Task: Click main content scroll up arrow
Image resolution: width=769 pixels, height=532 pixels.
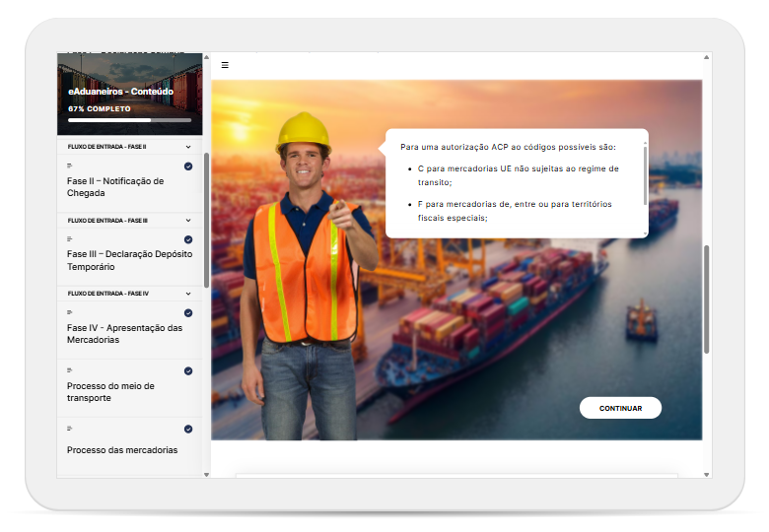Action: tap(706, 59)
